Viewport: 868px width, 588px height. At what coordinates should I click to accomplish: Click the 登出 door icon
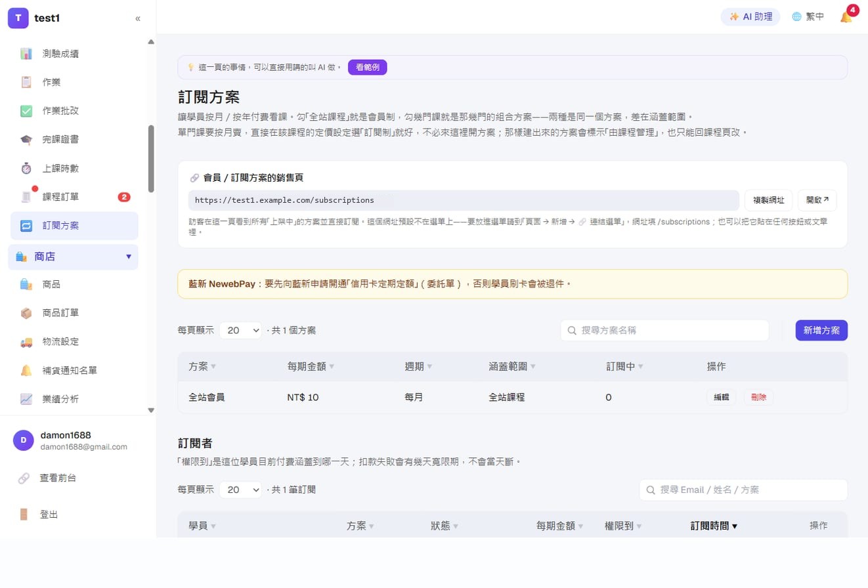(x=24, y=514)
